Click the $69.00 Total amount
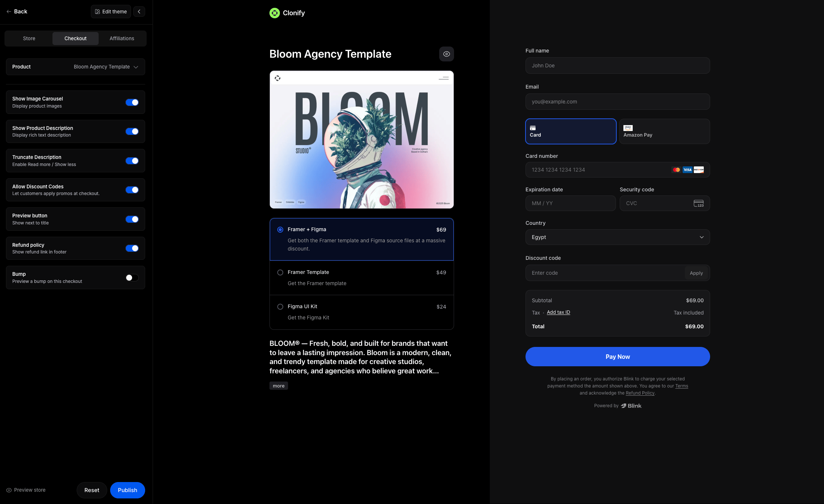The image size is (824, 504). (x=694, y=326)
